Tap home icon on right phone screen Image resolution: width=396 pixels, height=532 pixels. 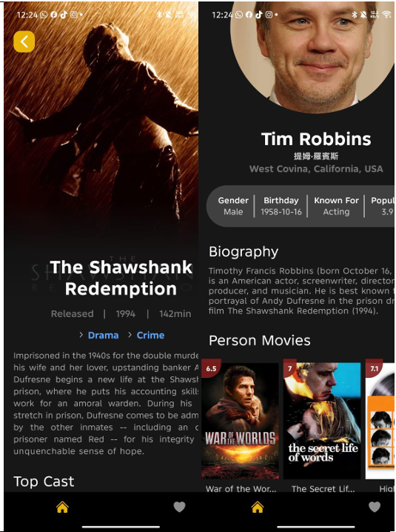(x=258, y=508)
